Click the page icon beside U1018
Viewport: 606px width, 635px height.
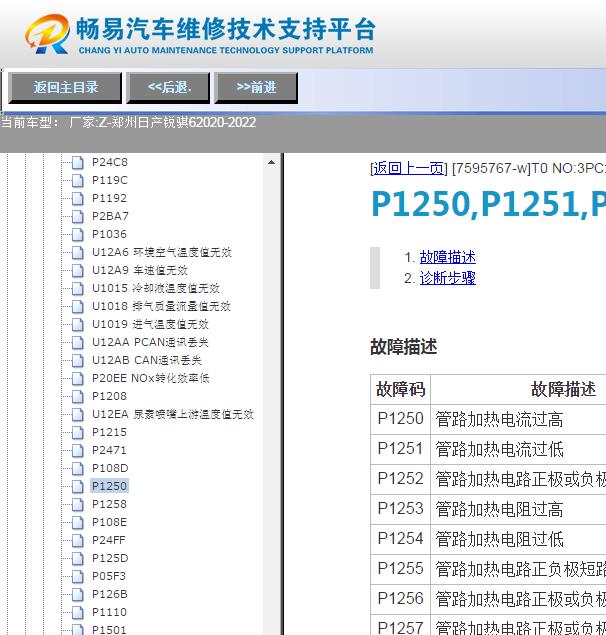pyautogui.click(x=77, y=306)
